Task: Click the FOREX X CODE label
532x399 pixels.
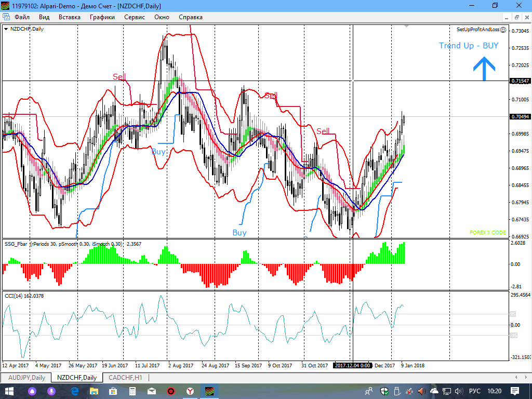Action: (x=487, y=232)
